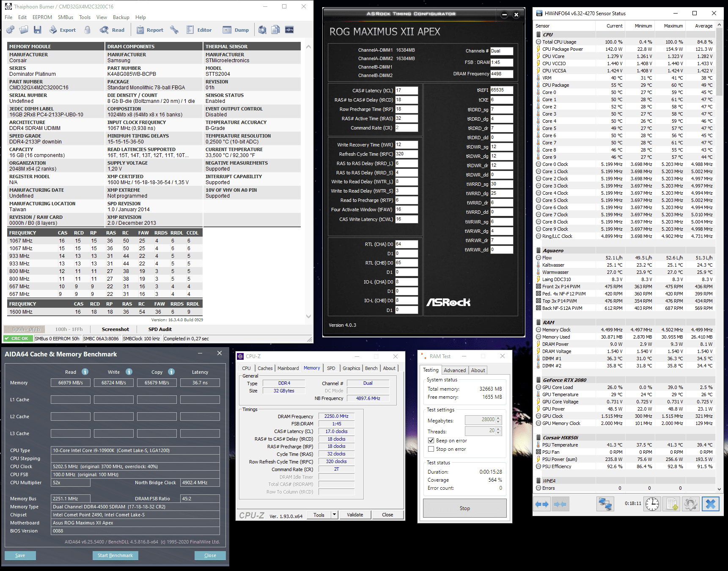Click the blue X close sensors icon in HWiNFO
The image size is (728, 571).
pos(711,504)
